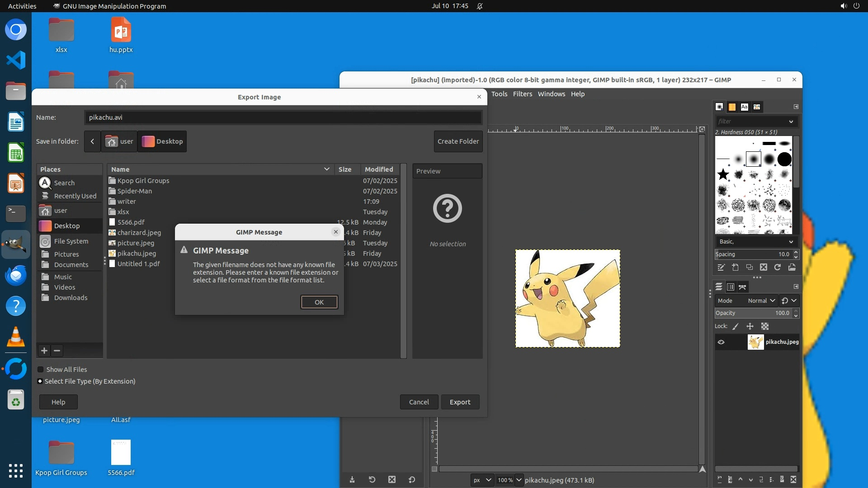This screenshot has height=488, width=868.
Task: Open the Basic brush tag dropdown
Action: [756, 242]
